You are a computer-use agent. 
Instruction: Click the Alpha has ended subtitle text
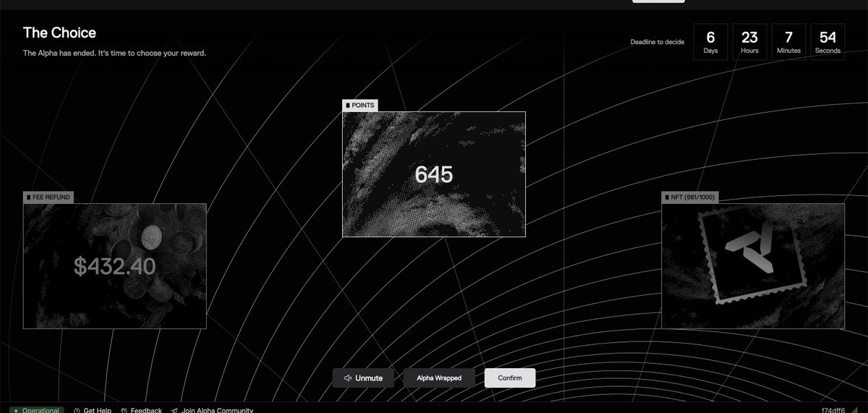pos(114,53)
